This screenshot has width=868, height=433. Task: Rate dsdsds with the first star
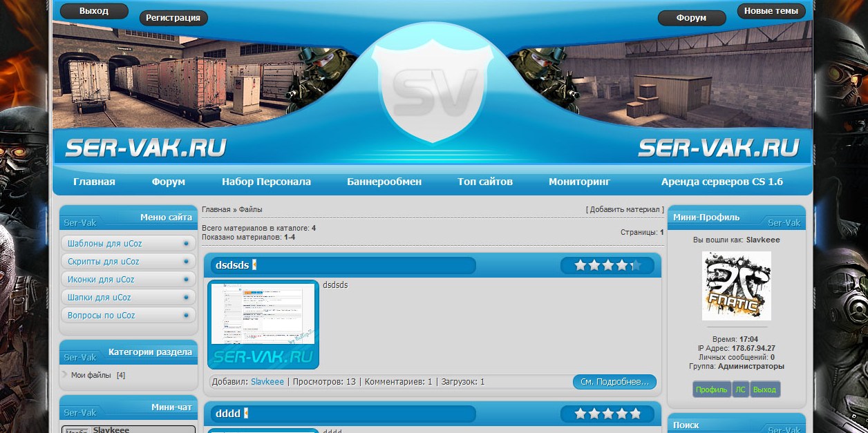click(580, 265)
